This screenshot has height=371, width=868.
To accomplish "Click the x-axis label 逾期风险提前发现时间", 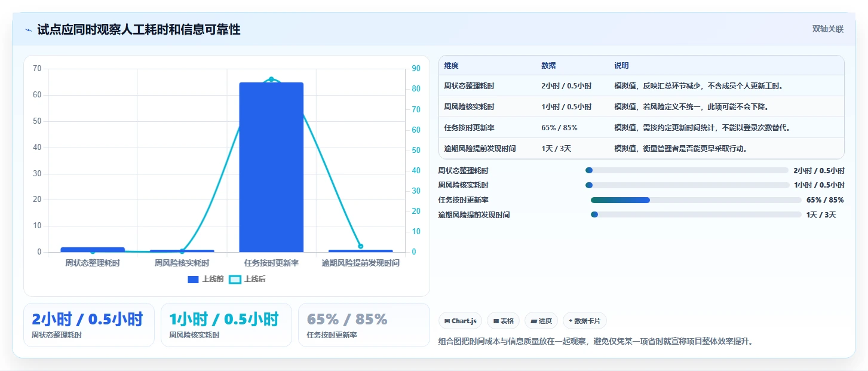I will pyautogui.click(x=361, y=263).
